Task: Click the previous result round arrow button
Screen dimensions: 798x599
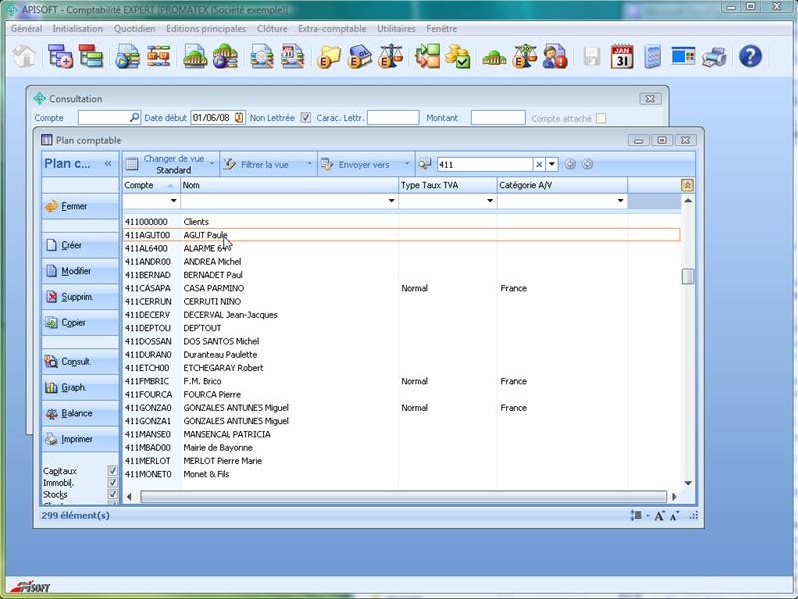Action: coord(570,164)
